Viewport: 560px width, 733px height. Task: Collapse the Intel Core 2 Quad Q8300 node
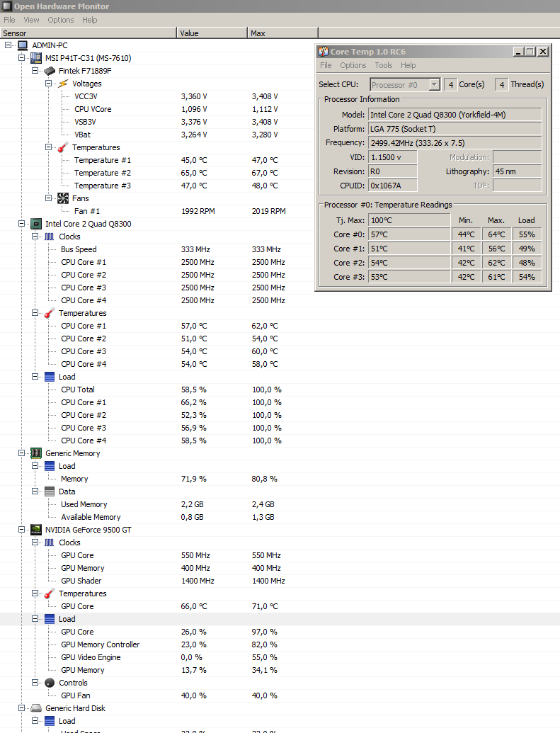pos(21,224)
